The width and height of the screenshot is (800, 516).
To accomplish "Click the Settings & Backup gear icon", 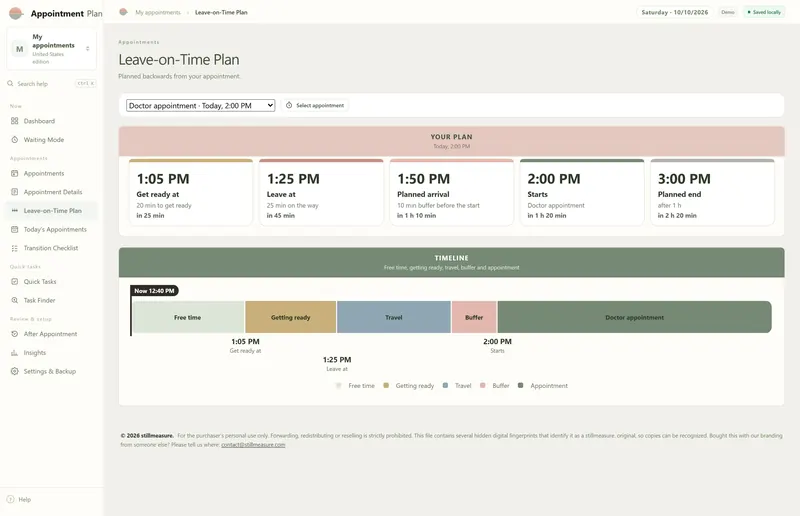I will coord(14,371).
